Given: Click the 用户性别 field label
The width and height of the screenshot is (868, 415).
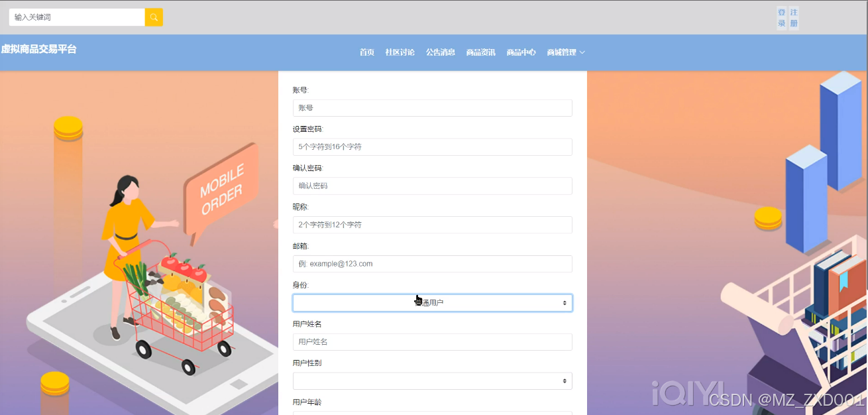Looking at the screenshot, I should (x=307, y=363).
